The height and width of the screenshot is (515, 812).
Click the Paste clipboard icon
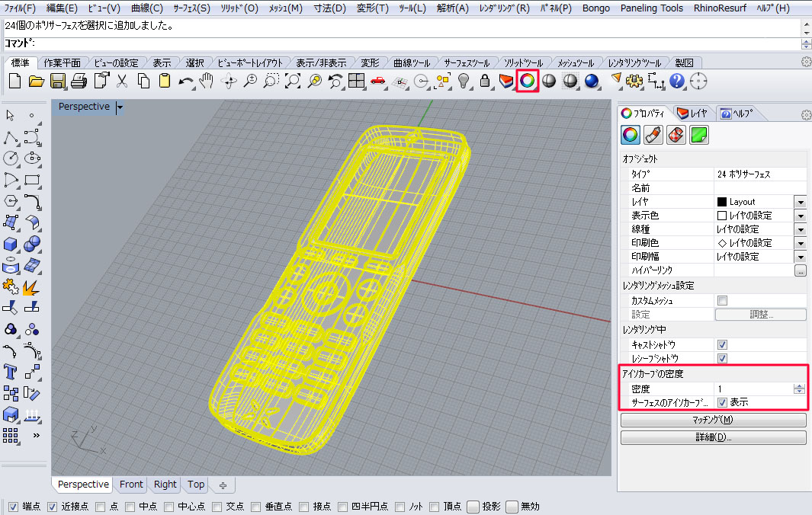click(x=165, y=82)
